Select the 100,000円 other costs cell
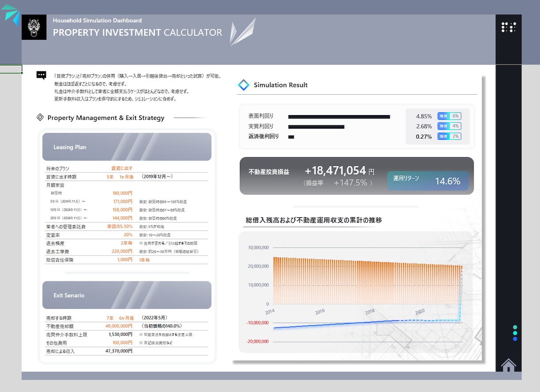 pyautogui.click(x=123, y=343)
